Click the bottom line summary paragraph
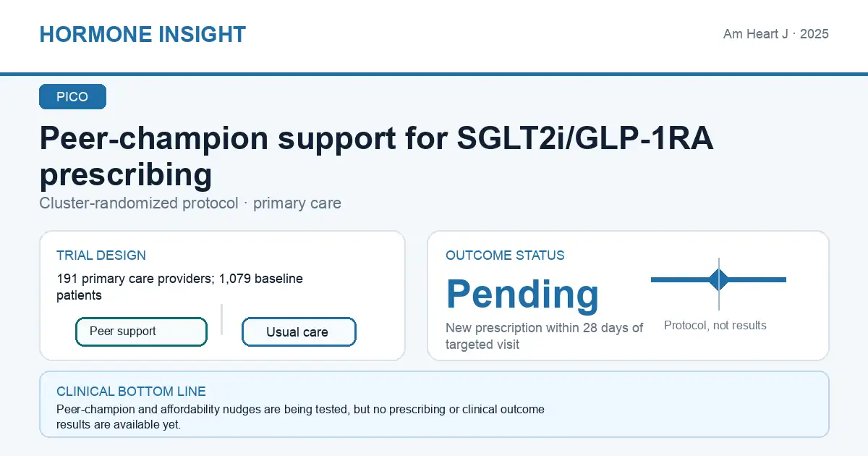 coord(300,417)
